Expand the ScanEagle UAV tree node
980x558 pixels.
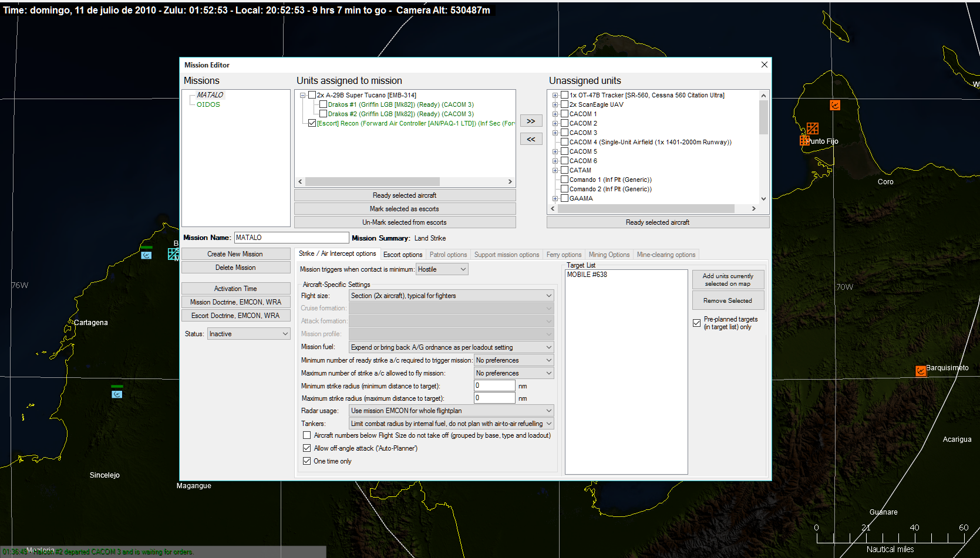[555, 104]
